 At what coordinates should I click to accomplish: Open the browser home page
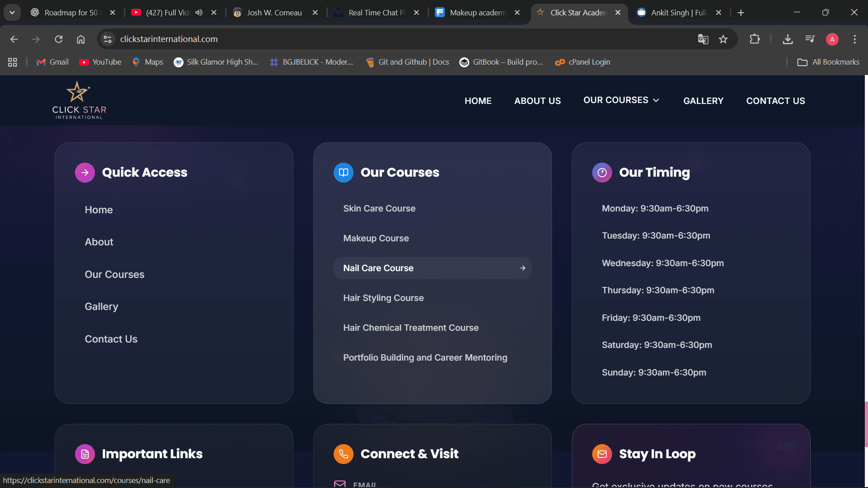(81, 39)
